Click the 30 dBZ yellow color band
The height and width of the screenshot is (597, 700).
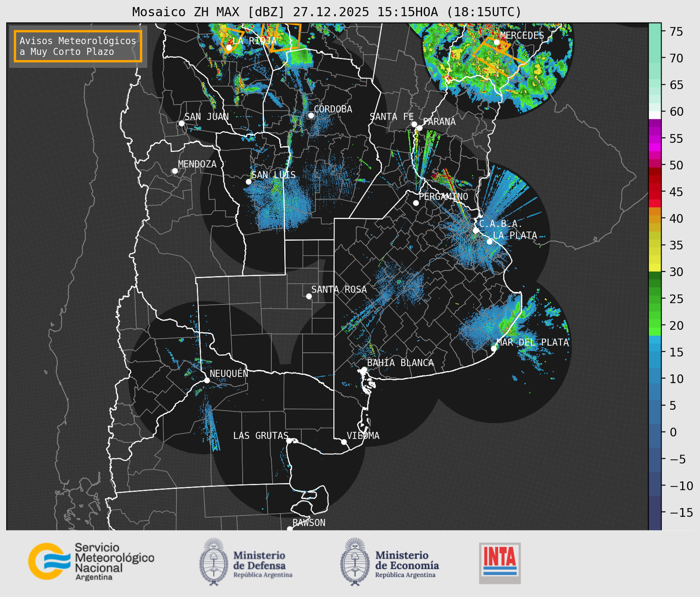655,267
